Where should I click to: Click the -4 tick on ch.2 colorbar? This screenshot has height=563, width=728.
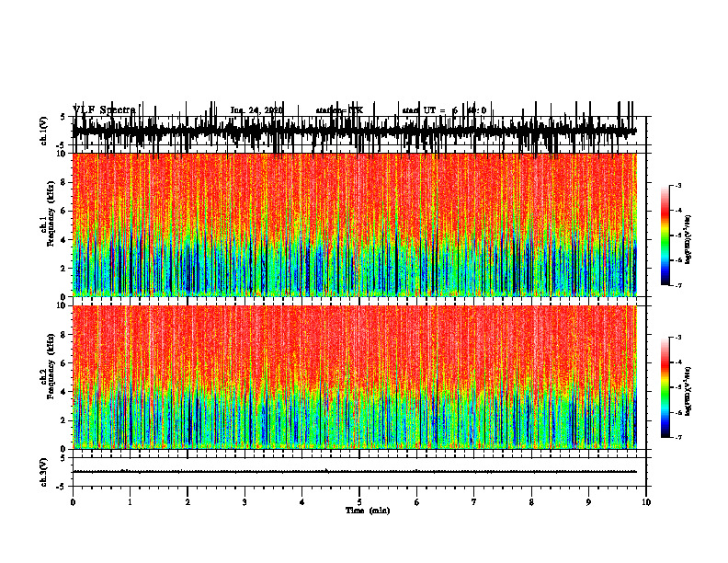(x=678, y=362)
